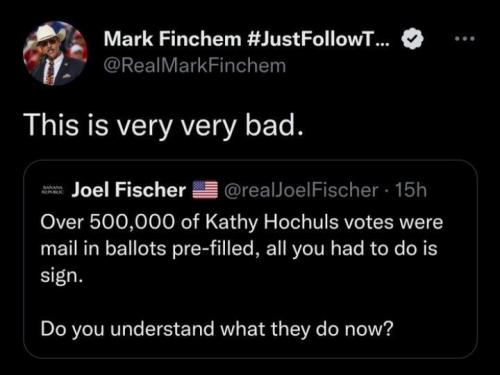Open the @realJoelFischer handle

click(301, 190)
